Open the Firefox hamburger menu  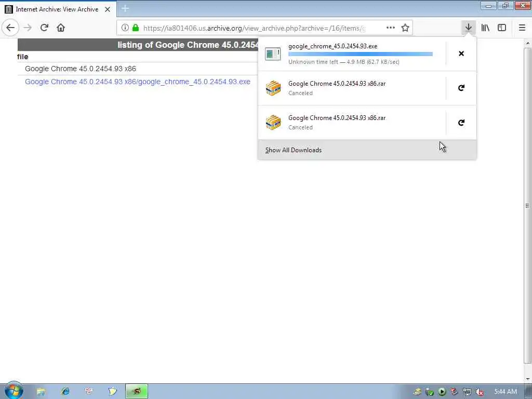click(522, 28)
